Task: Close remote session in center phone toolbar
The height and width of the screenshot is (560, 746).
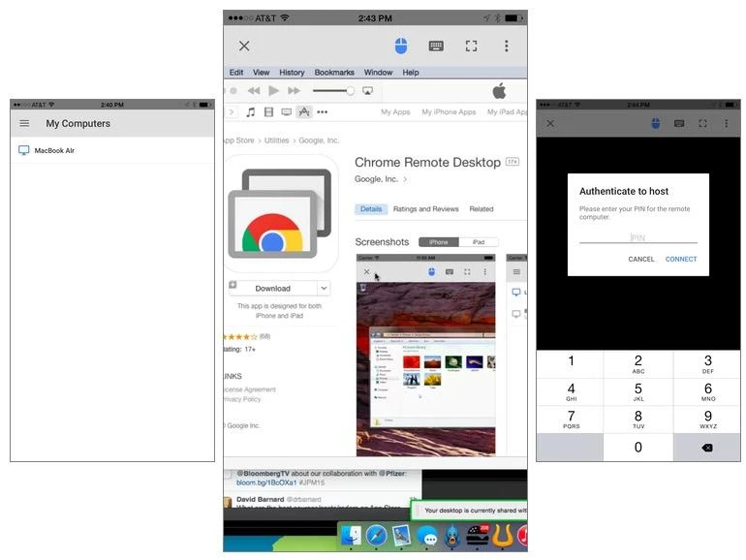Action: pyautogui.click(x=244, y=46)
